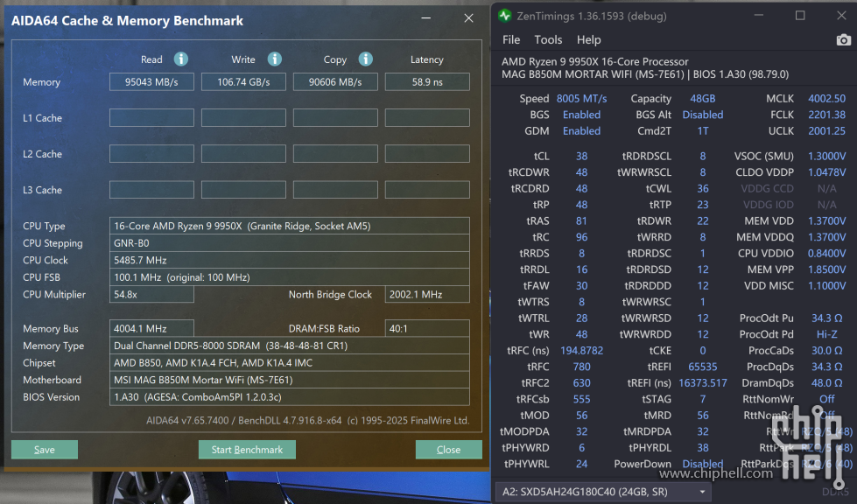Click the empty L1 Cache Read field

151,118
